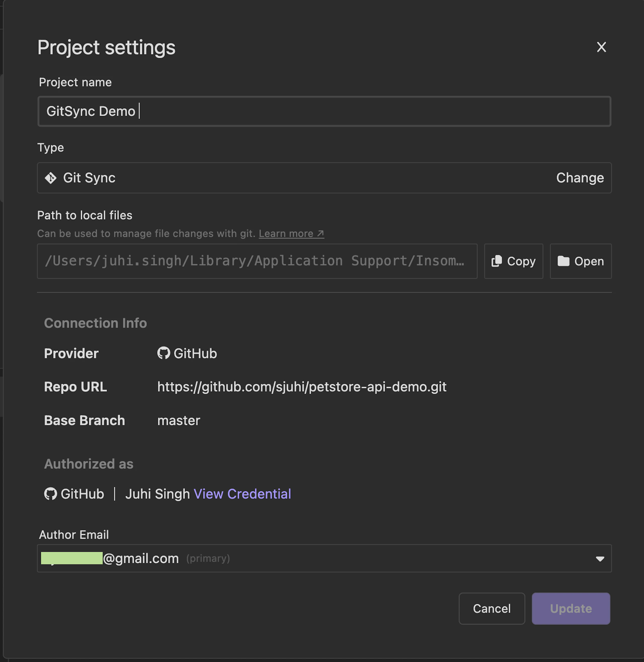Click the GitHub logo next to Provider
The image size is (644, 662).
pyautogui.click(x=163, y=353)
